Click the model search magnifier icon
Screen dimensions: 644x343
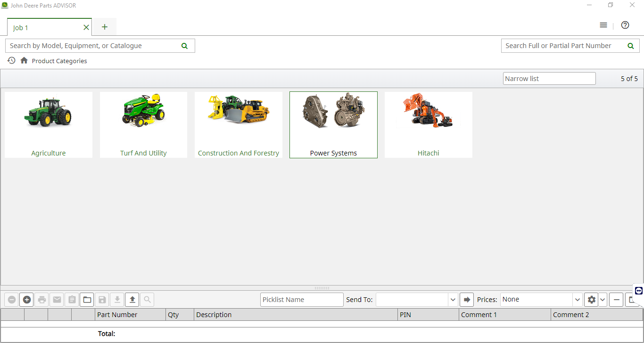tap(184, 46)
